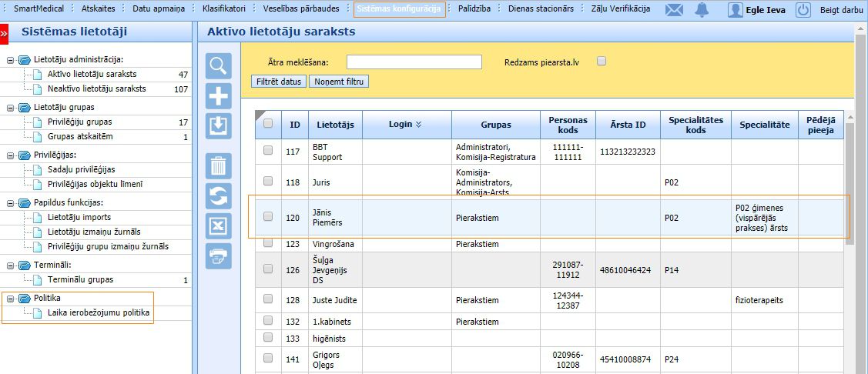Collapse the Privilēģijas tree folder

10,155
